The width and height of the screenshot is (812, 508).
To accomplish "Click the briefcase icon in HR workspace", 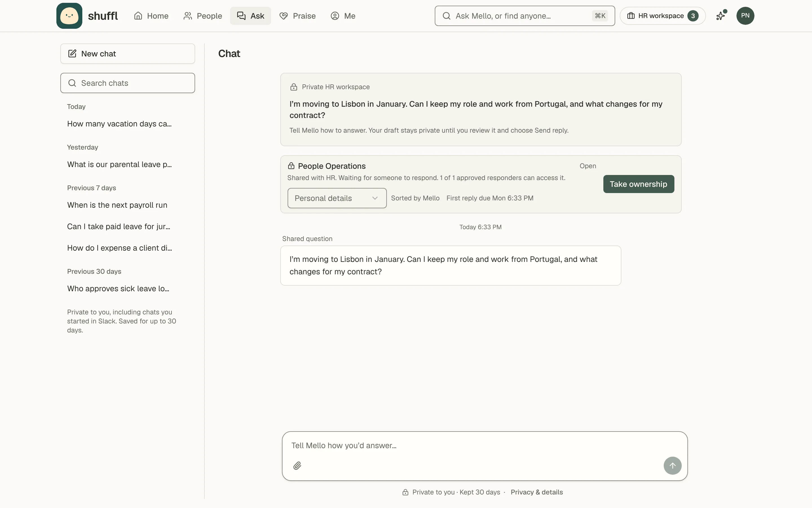I will pos(631,16).
